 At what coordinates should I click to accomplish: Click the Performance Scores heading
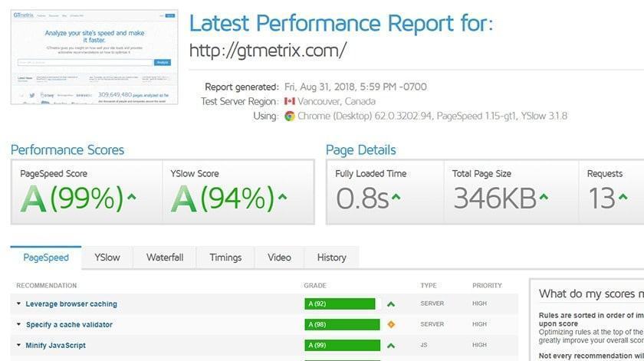click(67, 150)
